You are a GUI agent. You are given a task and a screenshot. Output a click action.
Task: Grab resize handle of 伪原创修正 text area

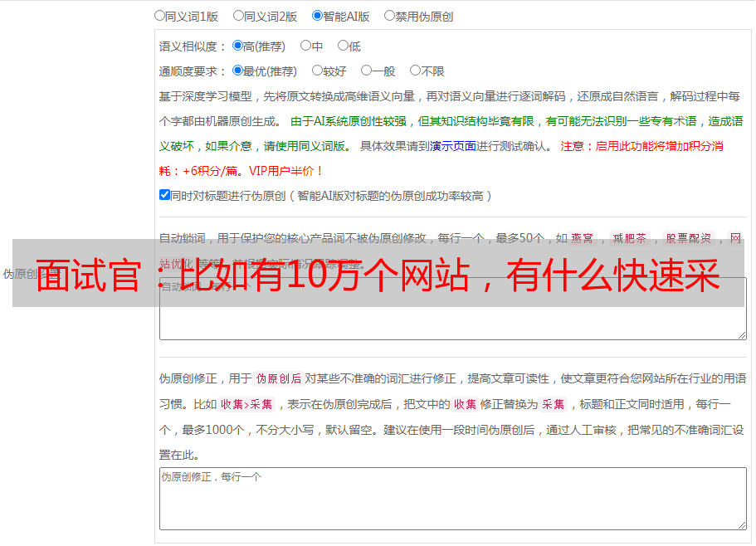[x=742, y=526]
